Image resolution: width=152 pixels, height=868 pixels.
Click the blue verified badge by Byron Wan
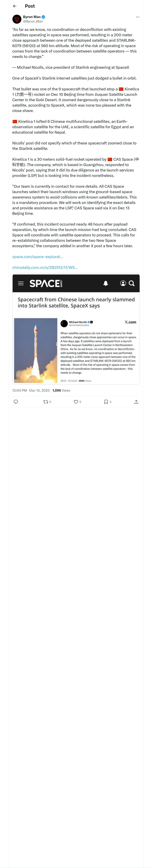43,17
